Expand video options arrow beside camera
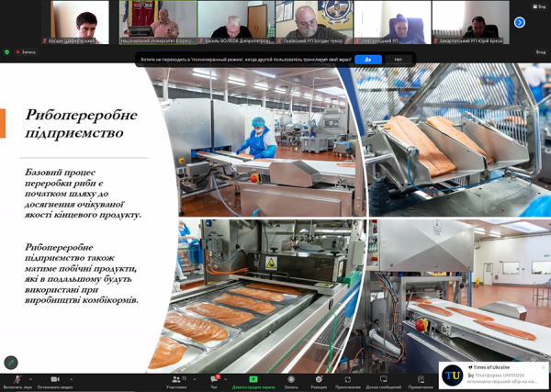 pos(72,379)
